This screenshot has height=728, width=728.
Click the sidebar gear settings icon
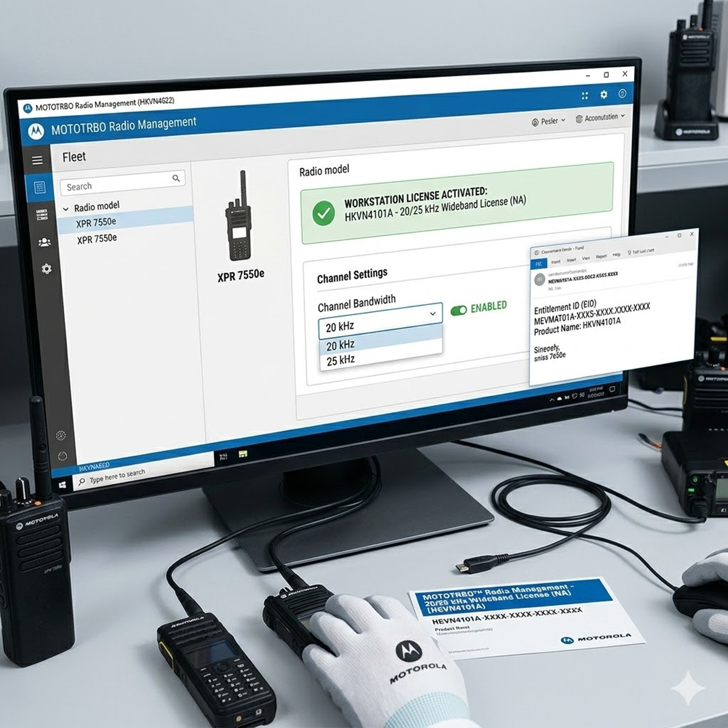click(46, 269)
